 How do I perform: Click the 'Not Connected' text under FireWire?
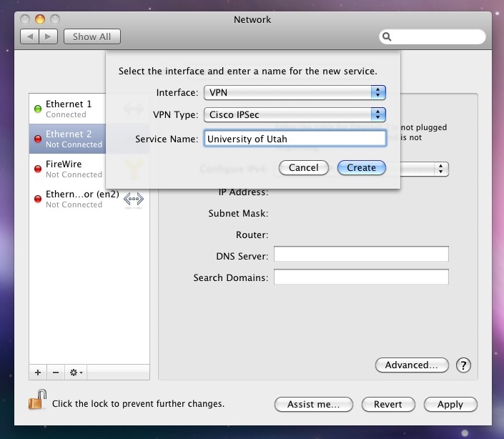point(74,174)
